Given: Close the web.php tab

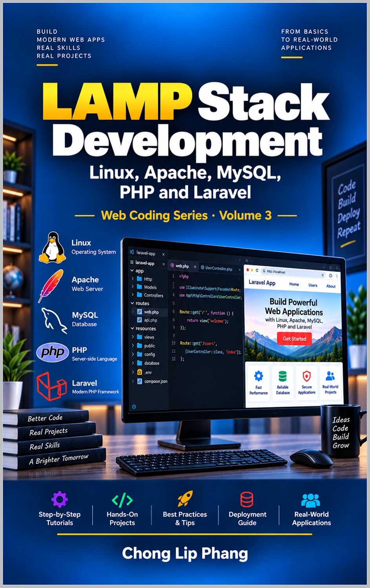Looking at the screenshot, I should [x=195, y=267].
